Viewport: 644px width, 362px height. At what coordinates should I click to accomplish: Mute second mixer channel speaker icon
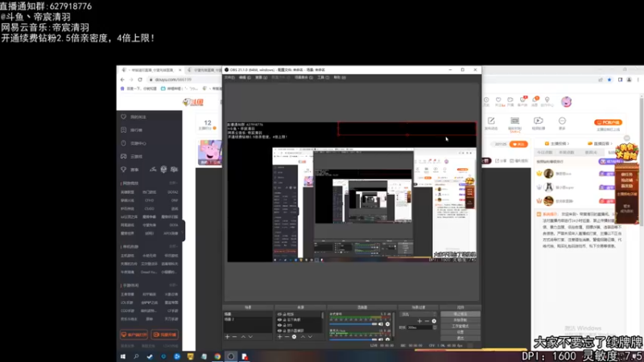pyautogui.click(x=381, y=339)
